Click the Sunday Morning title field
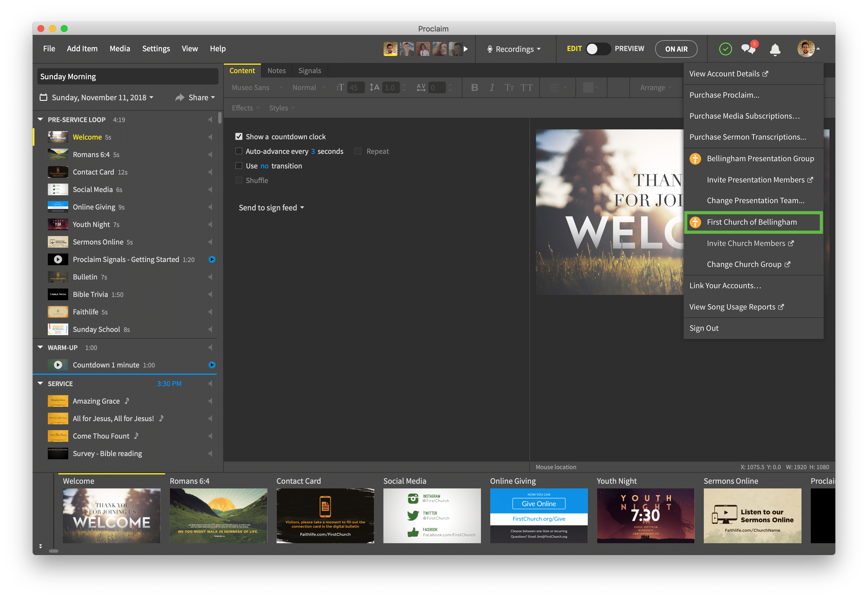The height and width of the screenshot is (598, 868). point(127,76)
